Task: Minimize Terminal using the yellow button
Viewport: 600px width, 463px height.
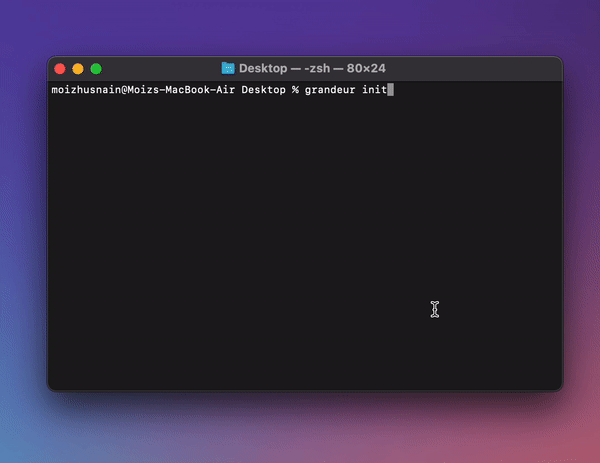Action: [78, 69]
